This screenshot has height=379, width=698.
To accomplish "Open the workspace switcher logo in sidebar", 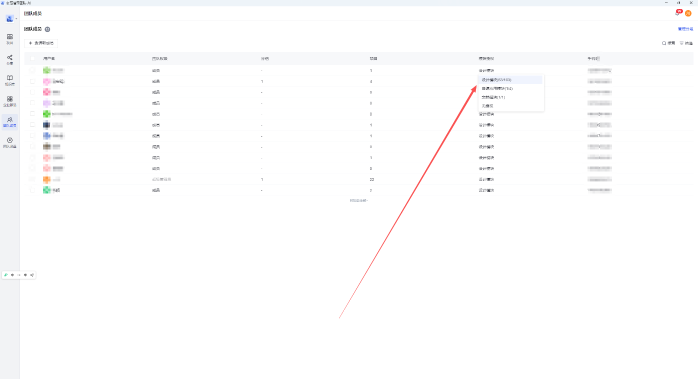I will coord(10,19).
